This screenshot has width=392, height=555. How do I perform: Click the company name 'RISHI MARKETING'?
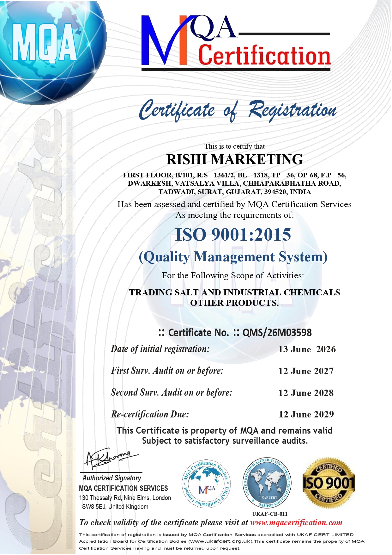(x=235, y=159)
